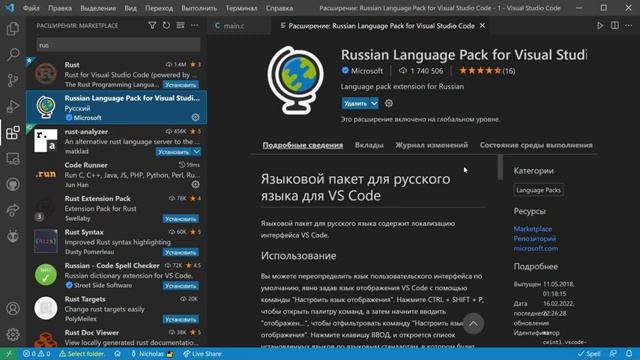Screen dimensions: 640x360
Task: Expand the Удалить dropdown arrow
Action: (x=374, y=103)
